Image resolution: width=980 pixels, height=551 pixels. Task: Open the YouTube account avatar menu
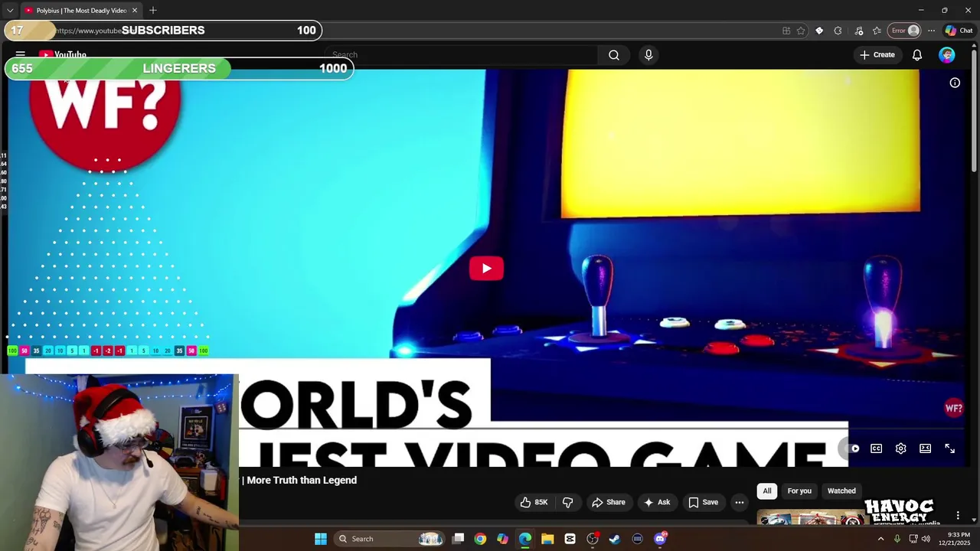947,55
